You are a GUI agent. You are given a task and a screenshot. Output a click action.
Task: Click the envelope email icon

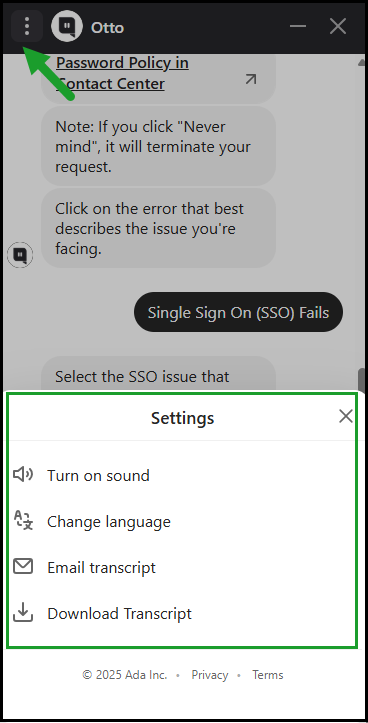tap(23, 566)
